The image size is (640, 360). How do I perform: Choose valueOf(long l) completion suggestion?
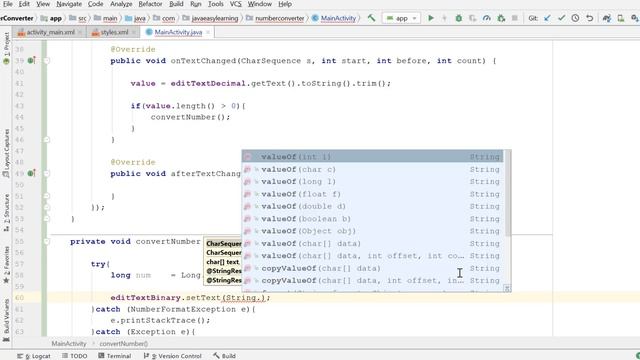pos(373,182)
